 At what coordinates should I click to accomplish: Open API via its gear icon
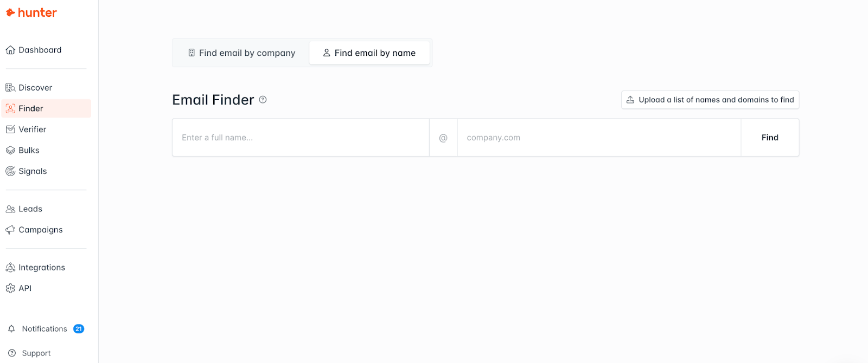click(10, 288)
